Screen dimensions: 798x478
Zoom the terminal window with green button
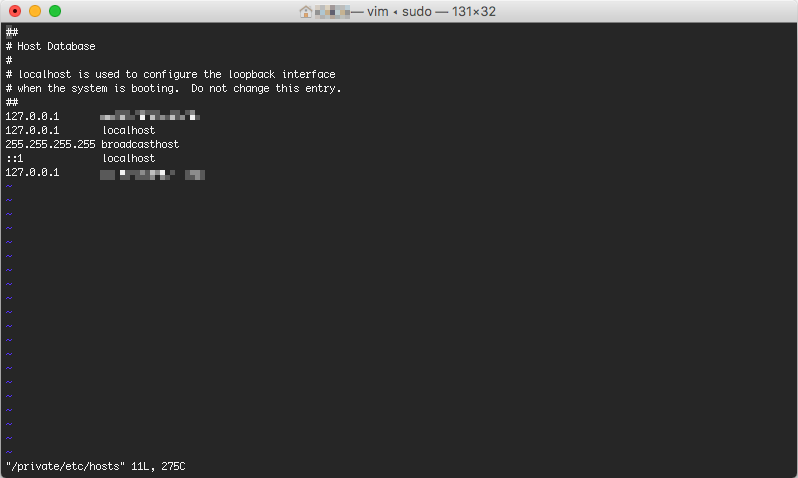pos(55,11)
